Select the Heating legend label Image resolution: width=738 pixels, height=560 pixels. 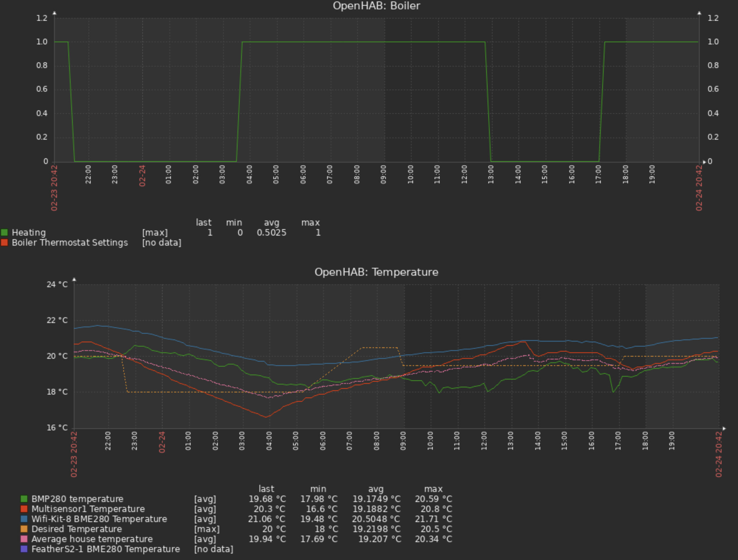[x=29, y=233]
